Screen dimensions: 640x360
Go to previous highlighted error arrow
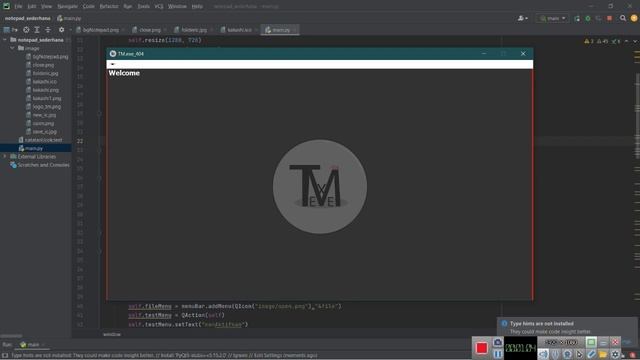click(627, 41)
